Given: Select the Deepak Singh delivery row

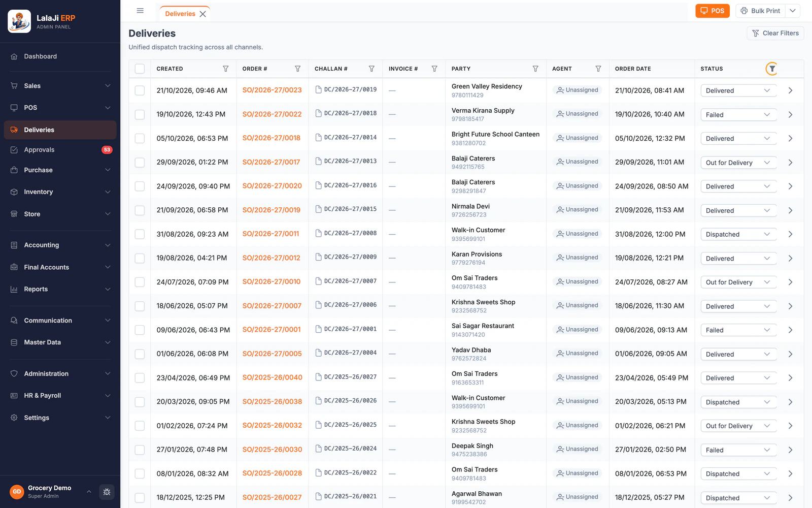Looking at the screenshot, I should pos(140,450).
